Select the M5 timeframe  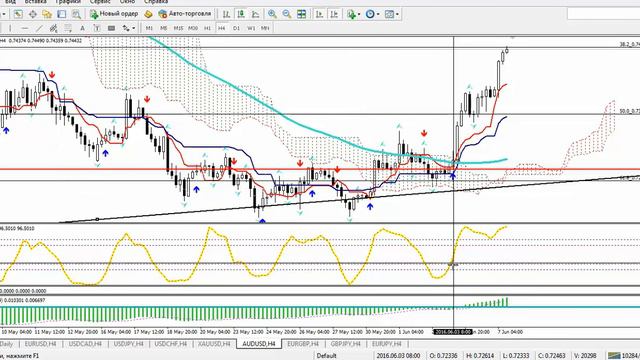[164, 28]
